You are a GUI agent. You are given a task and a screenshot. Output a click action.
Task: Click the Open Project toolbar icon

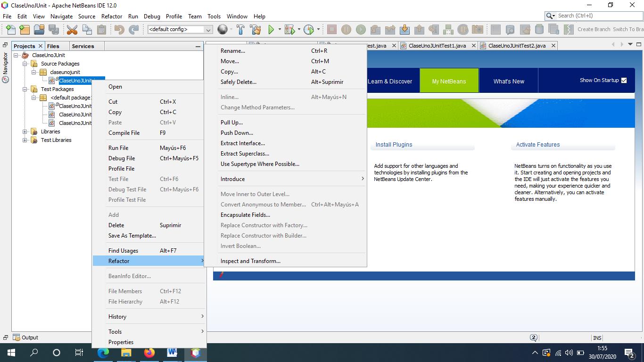pyautogui.click(x=39, y=29)
